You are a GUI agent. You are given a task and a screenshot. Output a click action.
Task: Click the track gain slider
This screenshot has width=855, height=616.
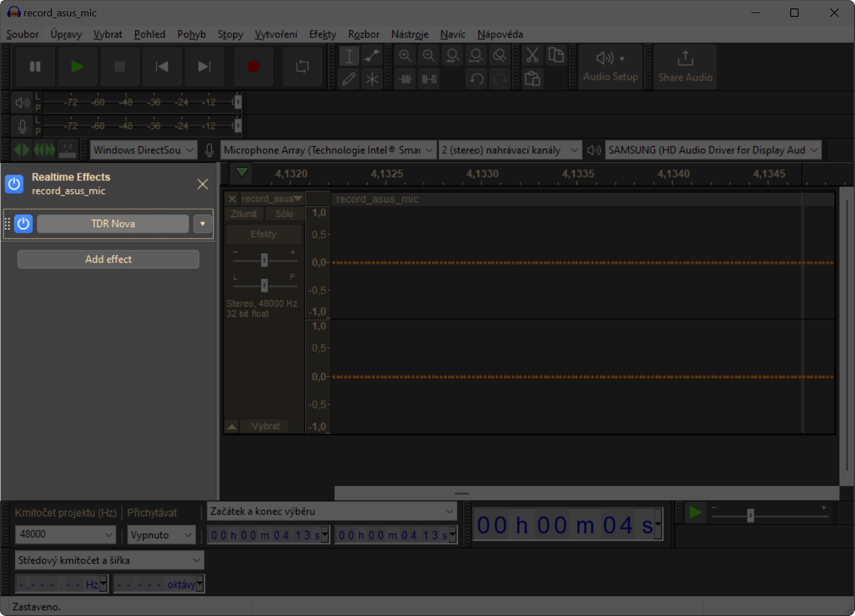[x=264, y=260]
